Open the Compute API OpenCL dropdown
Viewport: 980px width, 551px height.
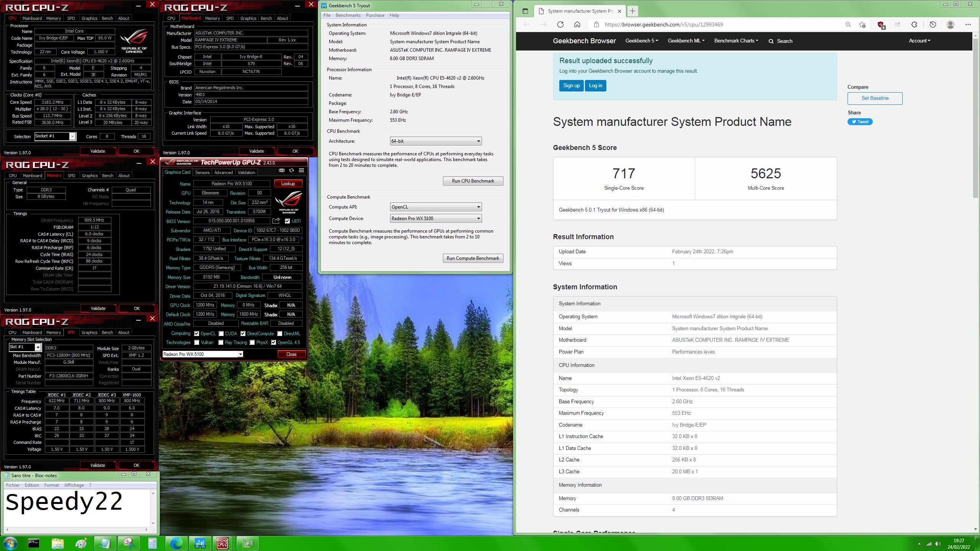(436, 207)
